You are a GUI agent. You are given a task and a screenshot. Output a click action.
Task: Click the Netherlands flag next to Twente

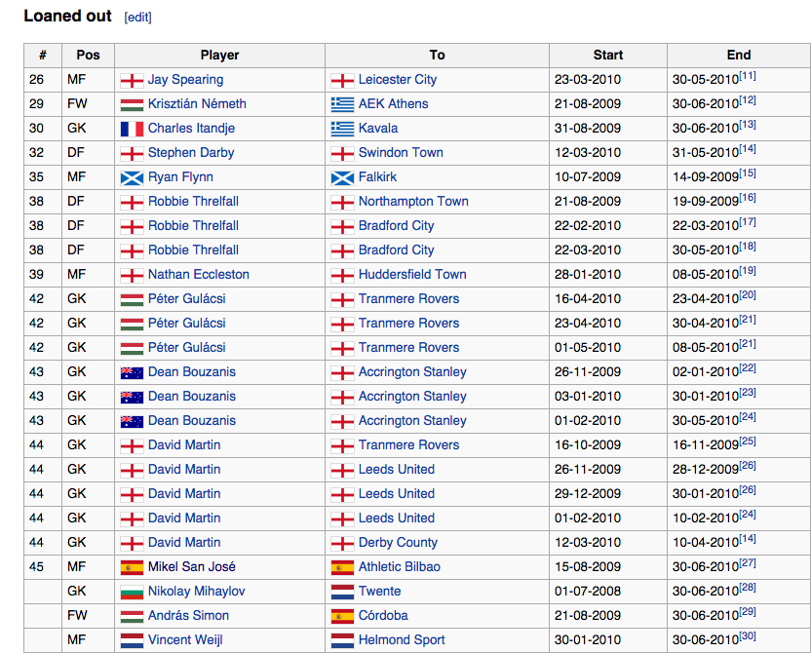pos(342,593)
